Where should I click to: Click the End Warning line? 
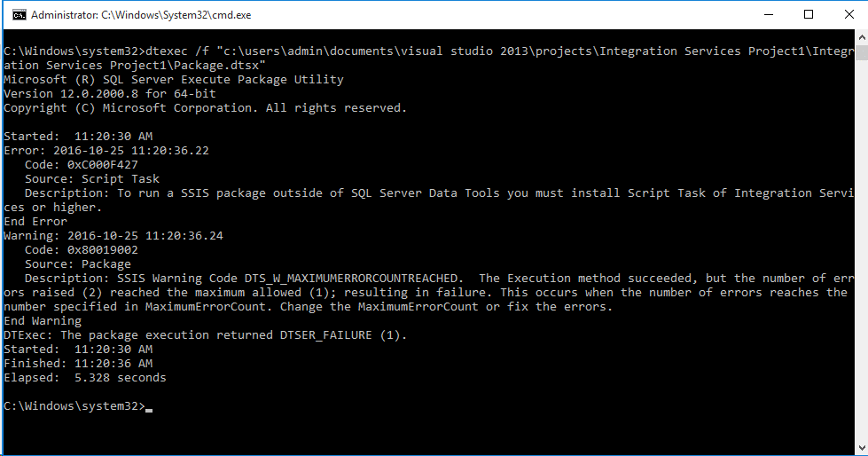click(43, 321)
